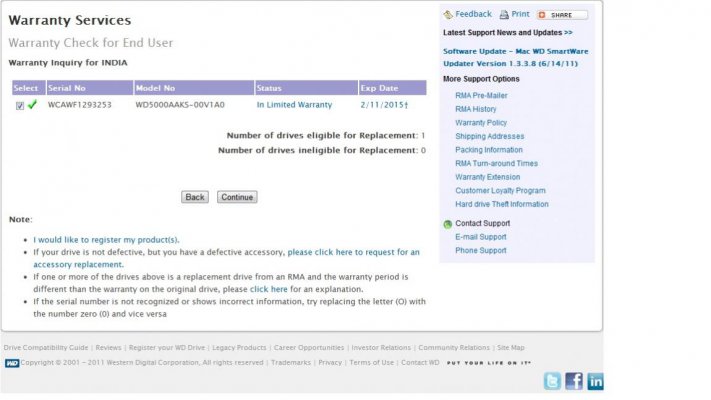Click the Model No column header

point(194,88)
